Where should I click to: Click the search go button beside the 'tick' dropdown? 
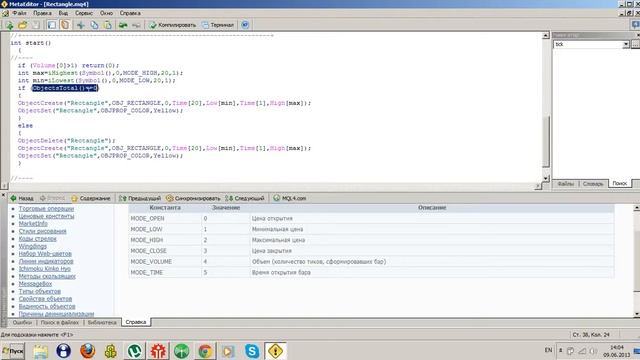(x=636, y=44)
